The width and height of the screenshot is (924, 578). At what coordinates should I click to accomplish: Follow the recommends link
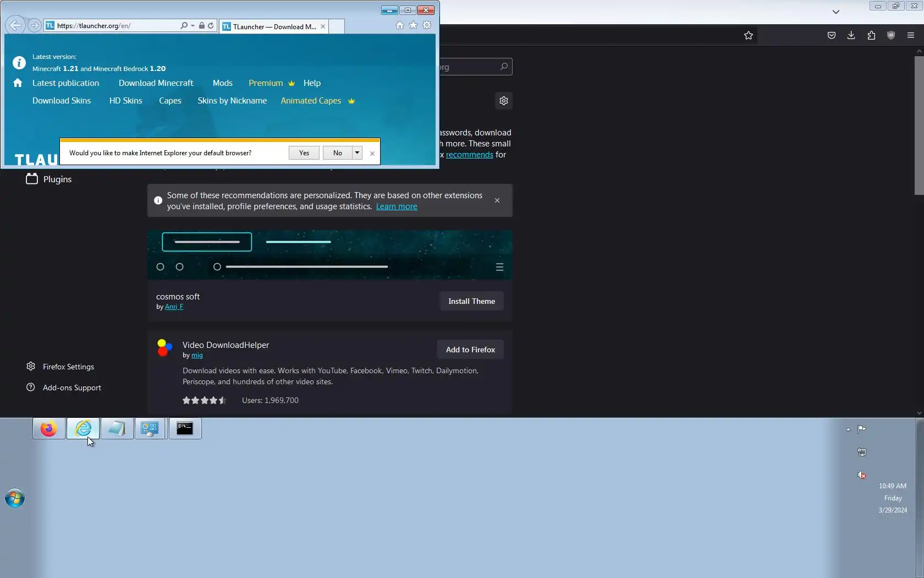[470, 155]
